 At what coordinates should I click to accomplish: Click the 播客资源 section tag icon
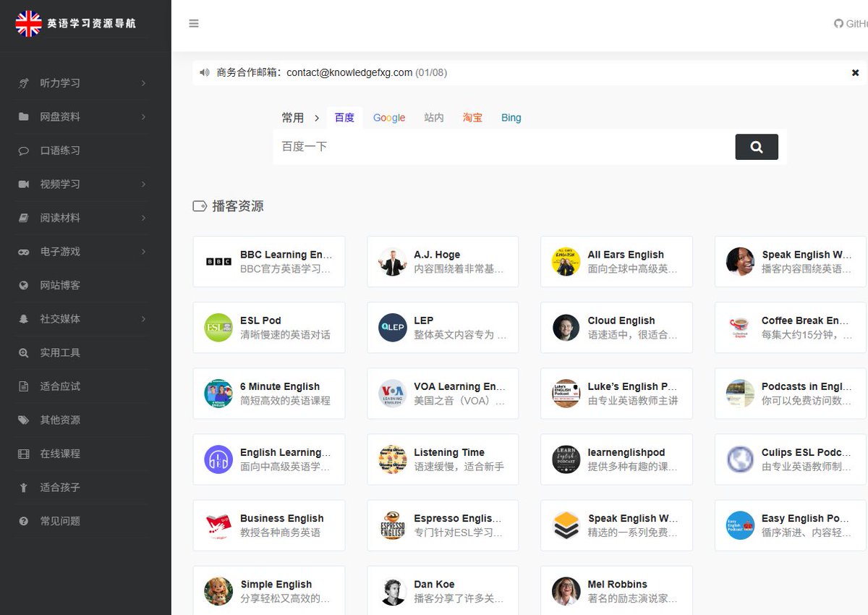[x=200, y=206]
